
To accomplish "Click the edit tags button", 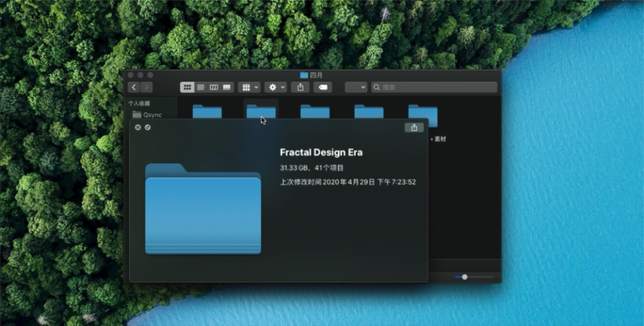I will pyautogui.click(x=323, y=87).
